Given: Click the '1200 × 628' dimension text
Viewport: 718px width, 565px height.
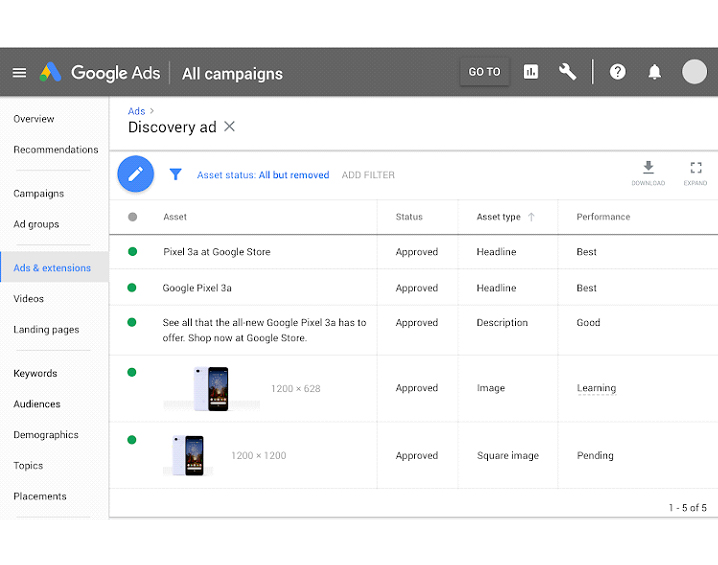Looking at the screenshot, I should tap(295, 389).
